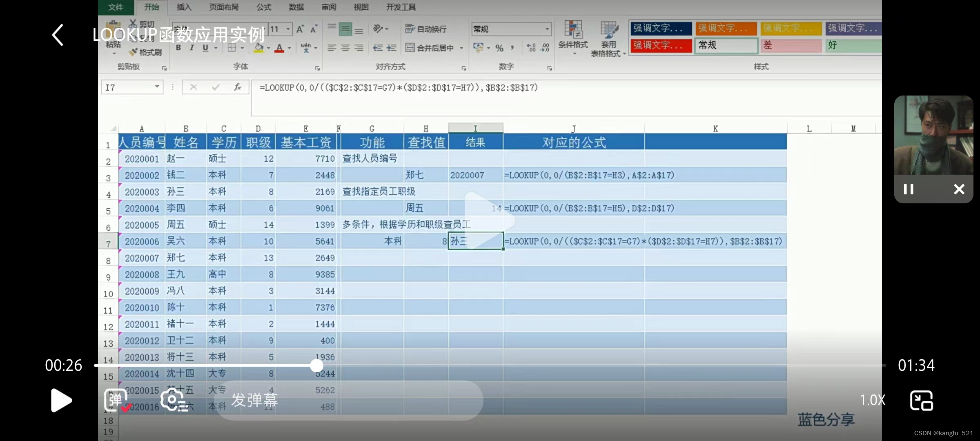This screenshot has height=441, width=980.
Task: Open the 文件 ribbon tab
Action: (116, 7)
